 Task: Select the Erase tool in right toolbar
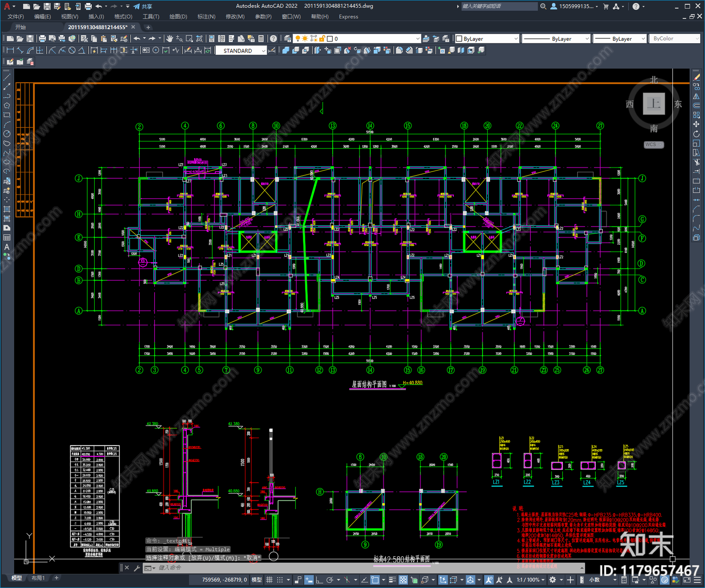tap(696, 77)
